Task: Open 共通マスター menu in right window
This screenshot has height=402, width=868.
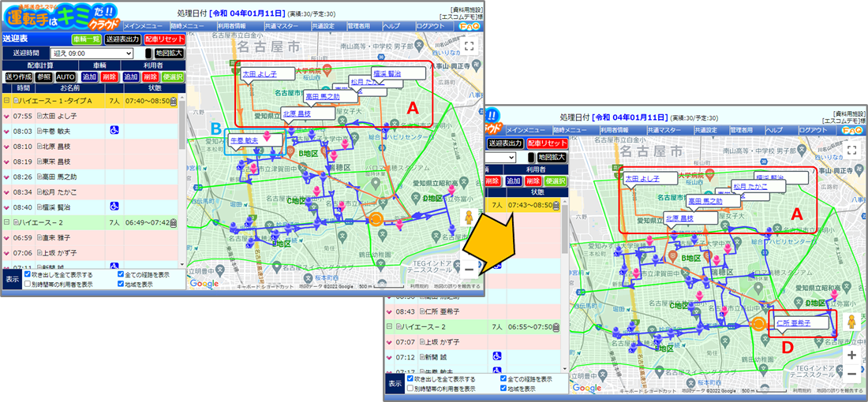Action: (667, 130)
